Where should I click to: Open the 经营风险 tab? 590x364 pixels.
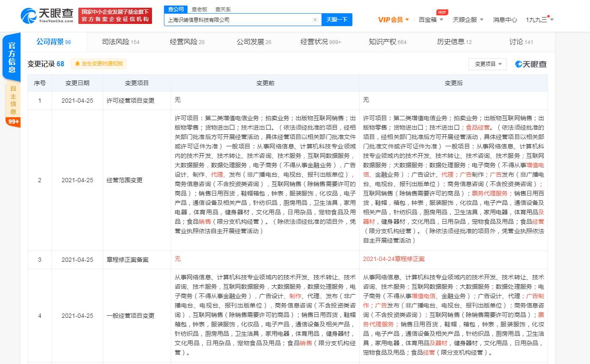click(x=187, y=42)
